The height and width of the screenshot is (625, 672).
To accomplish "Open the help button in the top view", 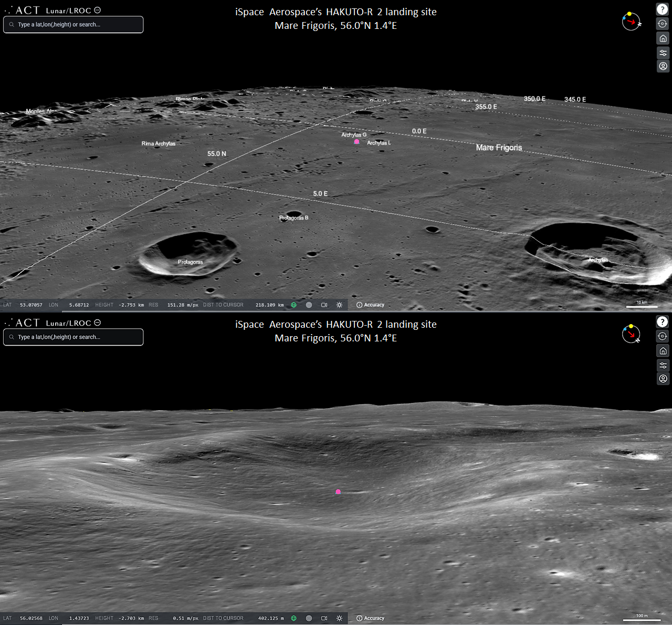I will coord(663,9).
